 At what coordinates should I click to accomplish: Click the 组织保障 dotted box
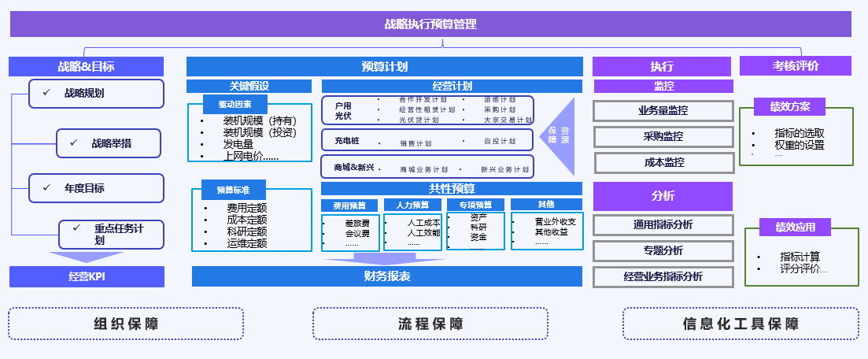click(x=126, y=324)
